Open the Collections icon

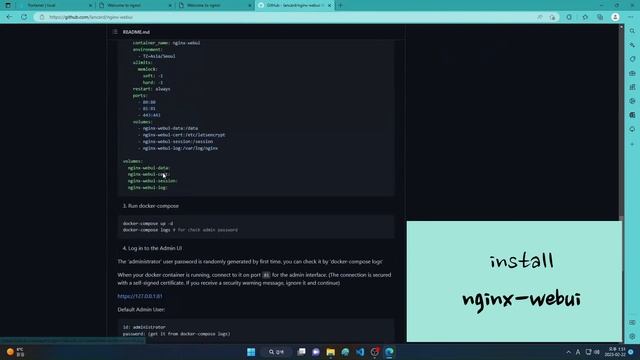pos(600,17)
